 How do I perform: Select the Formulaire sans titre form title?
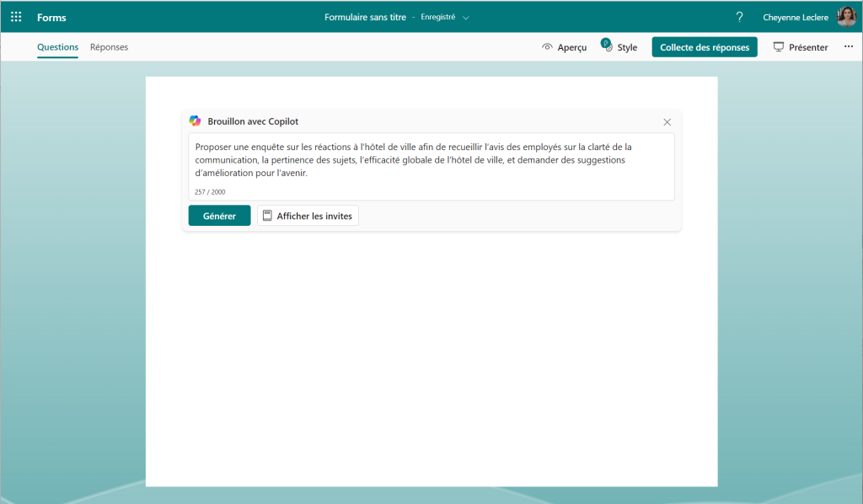coord(364,16)
